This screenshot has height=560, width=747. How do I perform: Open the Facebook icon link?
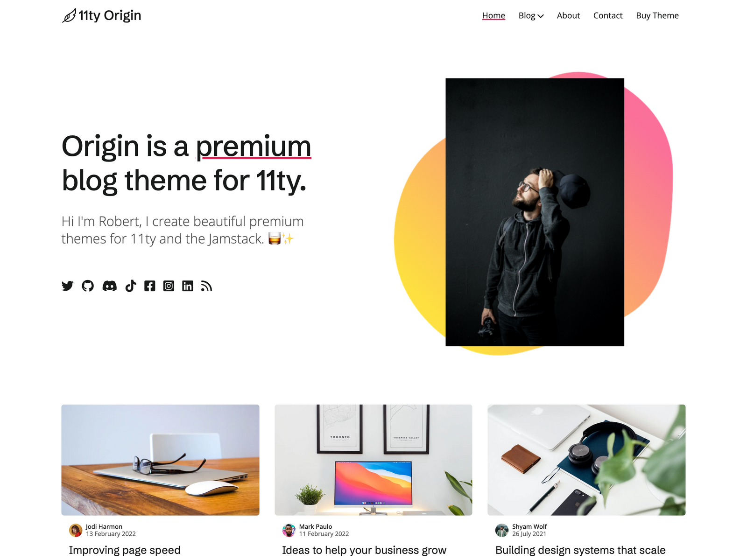[x=150, y=286]
